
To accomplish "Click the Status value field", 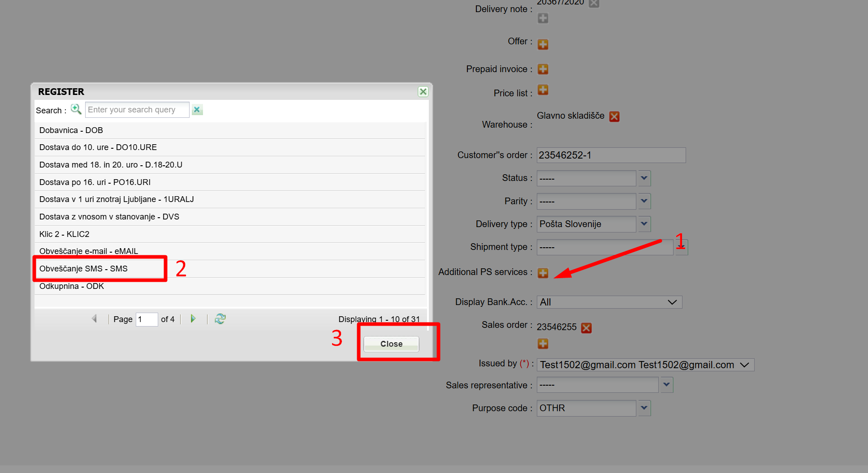I will tap(586, 178).
